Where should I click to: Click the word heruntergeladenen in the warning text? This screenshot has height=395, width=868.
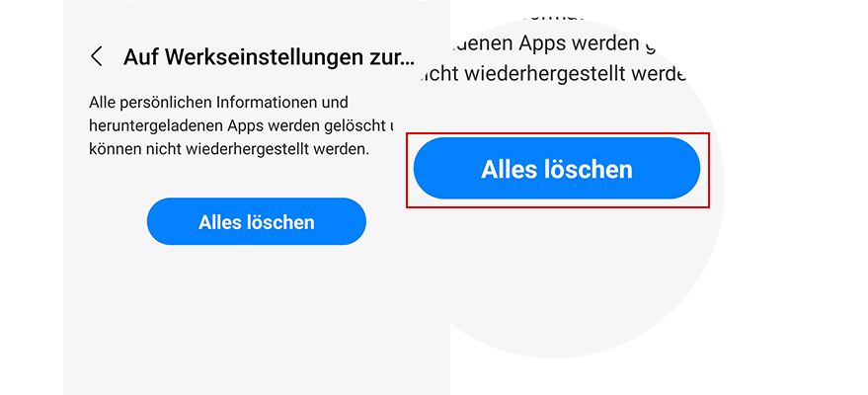(156, 126)
